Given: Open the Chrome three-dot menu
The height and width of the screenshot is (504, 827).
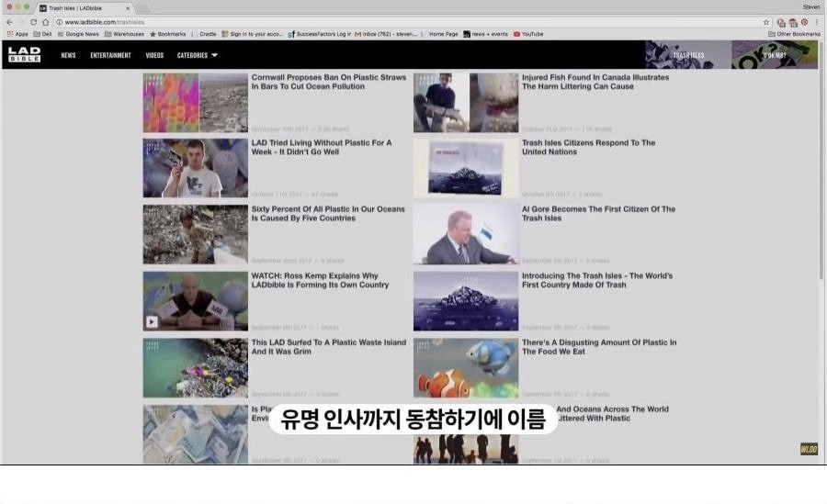Looking at the screenshot, I should point(817,22).
